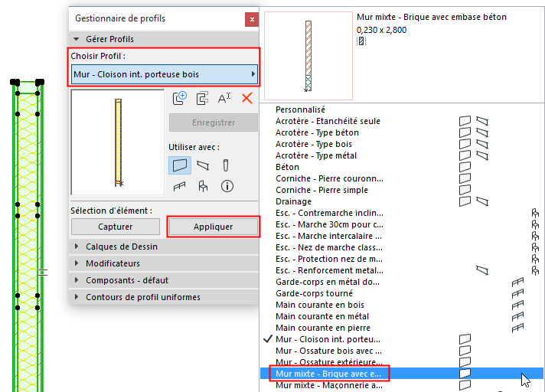The height and width of the screenshot is (392, 545).
Task: Choose Corniche - Pierre couronn... entry
Action: point(402,178)
